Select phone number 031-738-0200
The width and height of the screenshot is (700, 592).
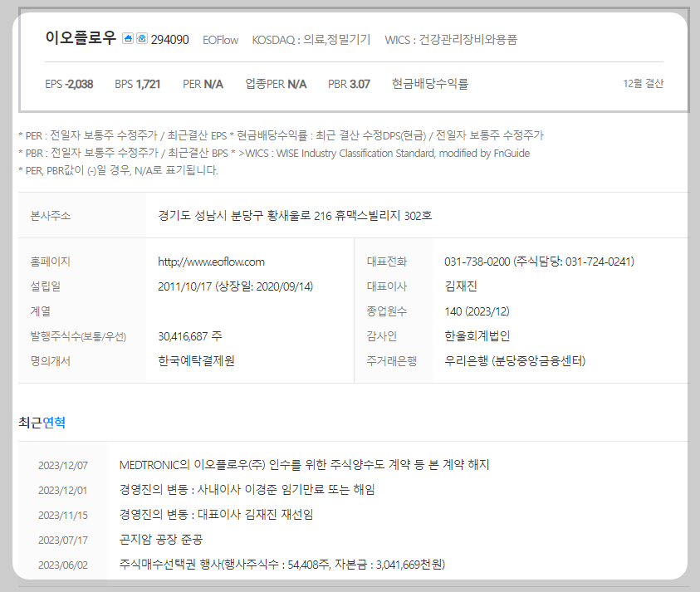[x=477, y=262]
